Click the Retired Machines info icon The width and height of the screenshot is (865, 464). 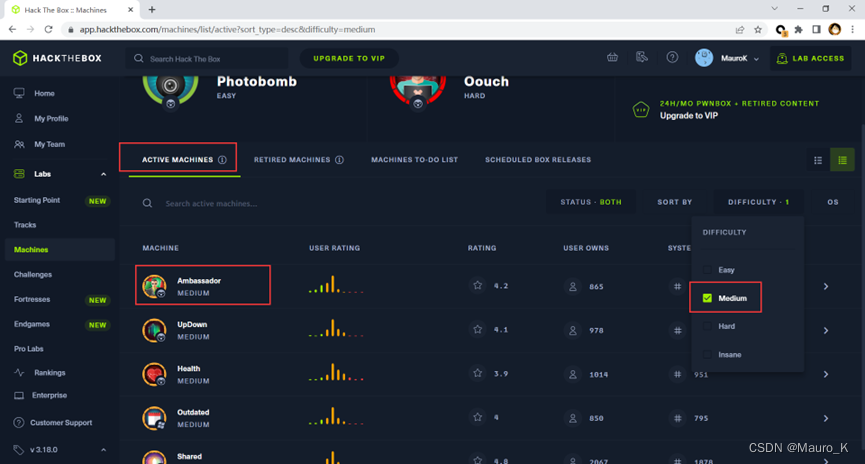pos(339,160)
